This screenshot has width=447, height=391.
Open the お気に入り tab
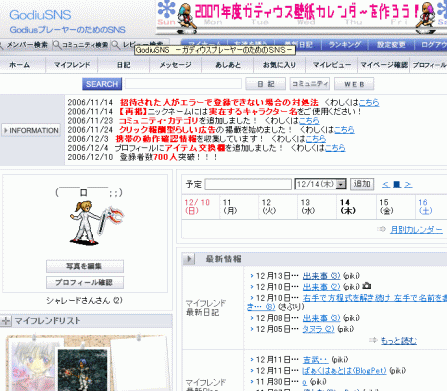pyautogui.click(x=279, y=65)
